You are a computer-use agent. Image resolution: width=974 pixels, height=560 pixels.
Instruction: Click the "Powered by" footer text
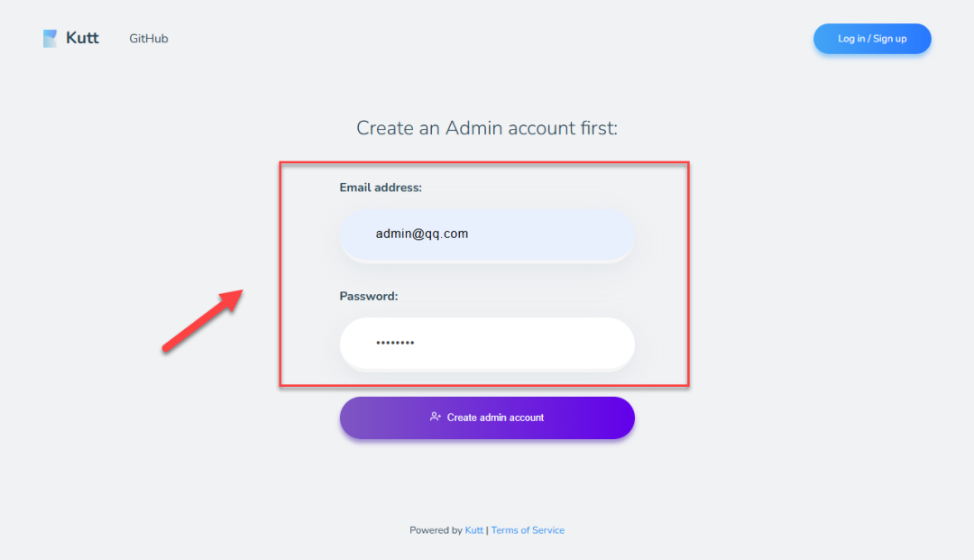[436, 530]
